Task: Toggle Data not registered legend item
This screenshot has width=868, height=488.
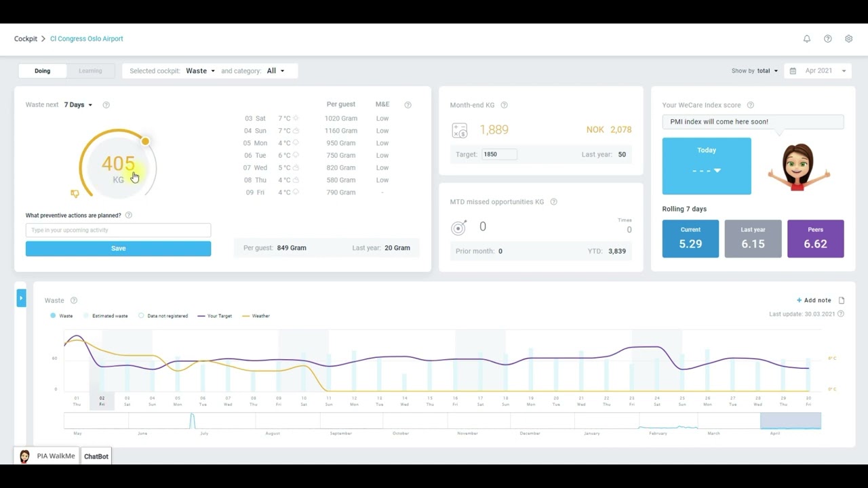Action: coord(163,316)
